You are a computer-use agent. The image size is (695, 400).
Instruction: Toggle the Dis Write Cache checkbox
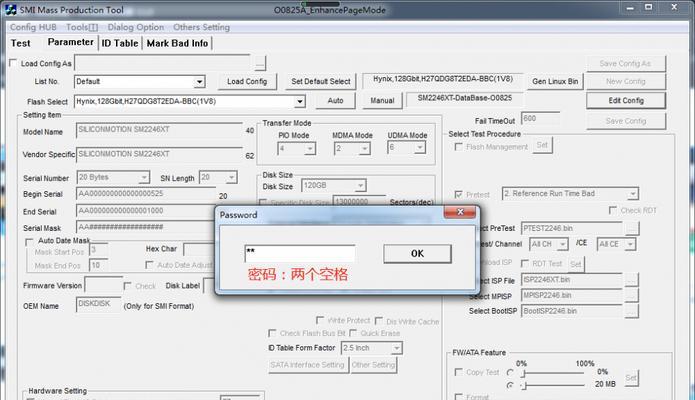(379, 321)
